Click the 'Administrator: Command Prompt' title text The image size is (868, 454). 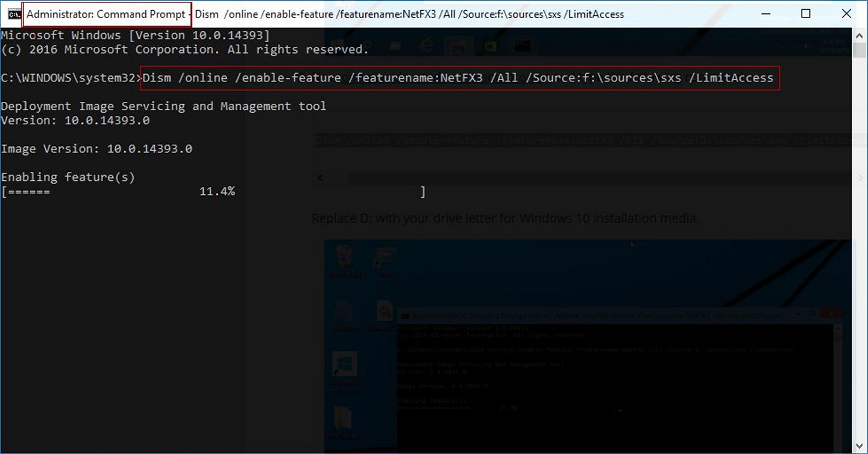105,14
